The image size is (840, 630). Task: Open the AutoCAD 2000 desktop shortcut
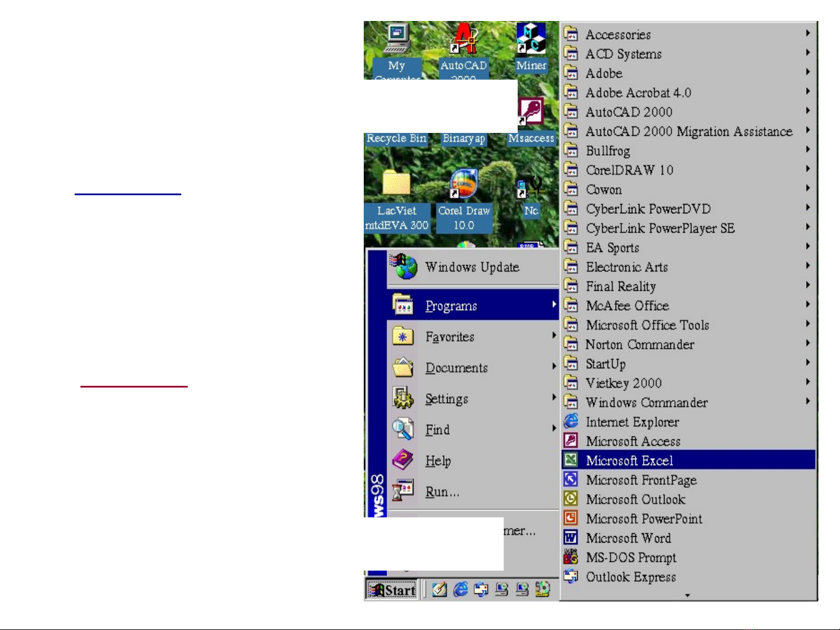[464, 41]
